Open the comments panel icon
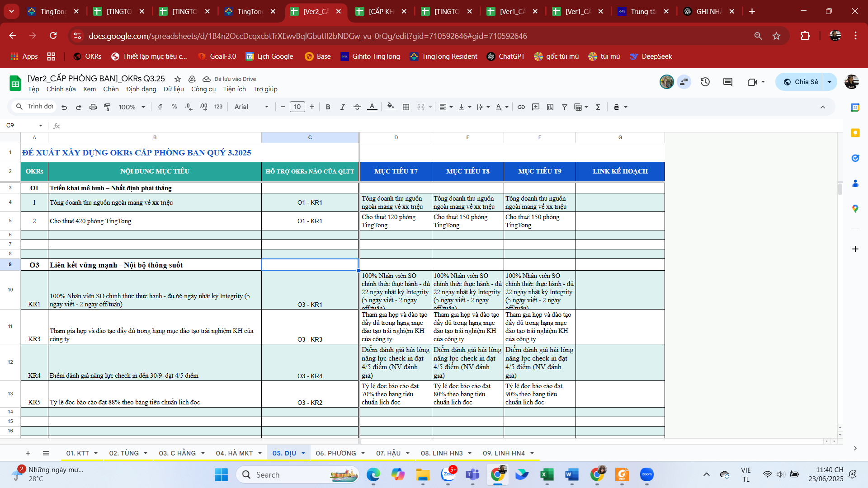This screenshot has width=868, height=488. coord(727,82)
